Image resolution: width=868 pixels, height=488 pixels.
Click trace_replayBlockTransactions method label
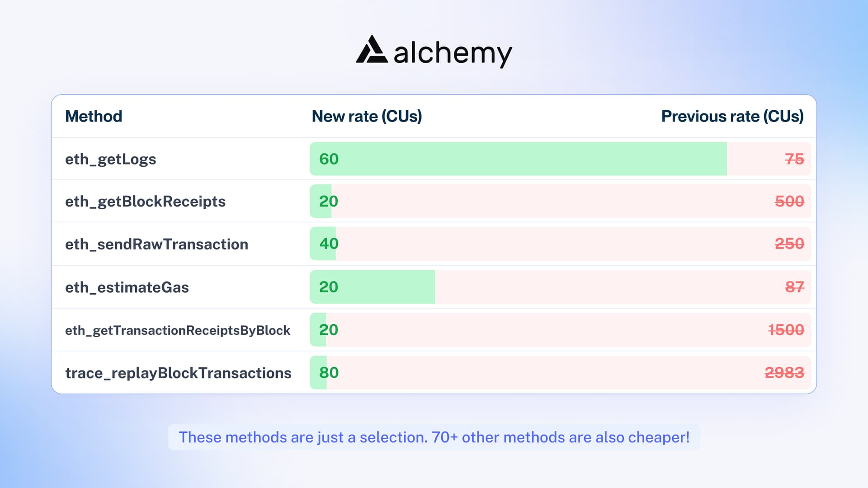pos(178,373)
